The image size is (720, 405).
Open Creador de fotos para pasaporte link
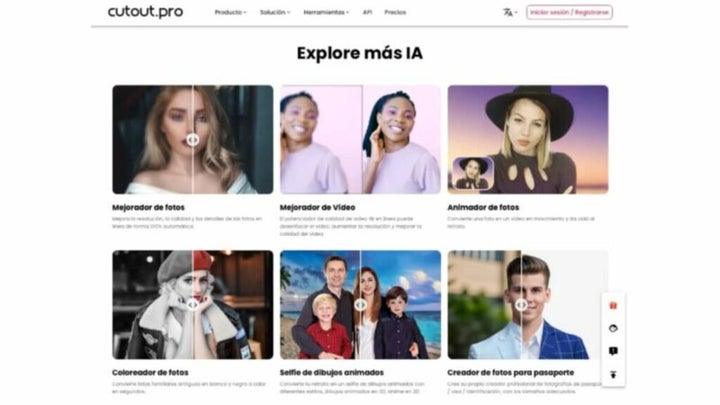click(x=511, y=372)
